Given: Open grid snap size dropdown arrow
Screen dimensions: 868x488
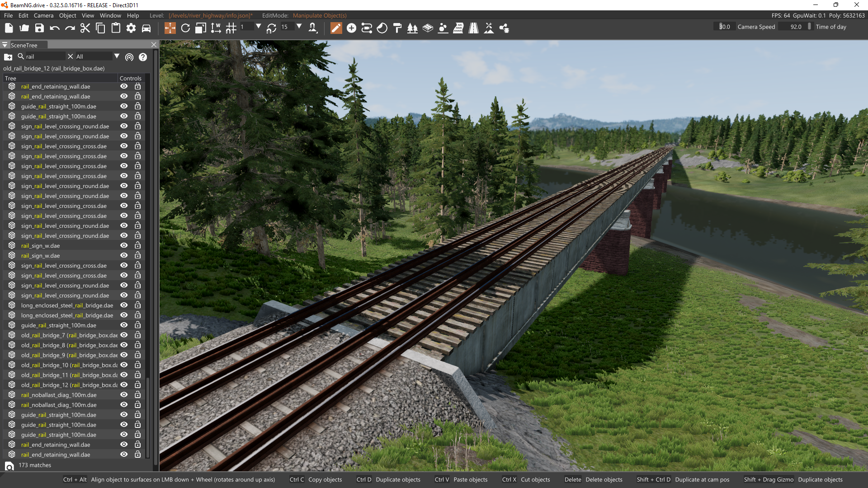Looking at the screenshot, I should coord(258,27).
